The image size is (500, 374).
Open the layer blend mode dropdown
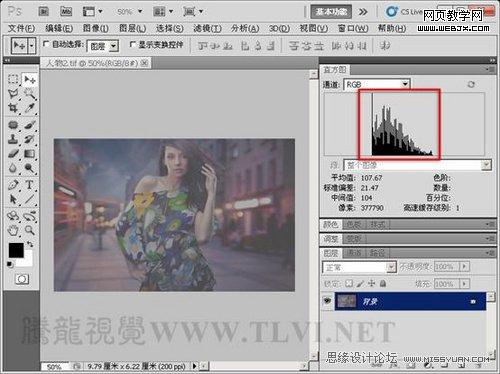(x=359, y=267)
